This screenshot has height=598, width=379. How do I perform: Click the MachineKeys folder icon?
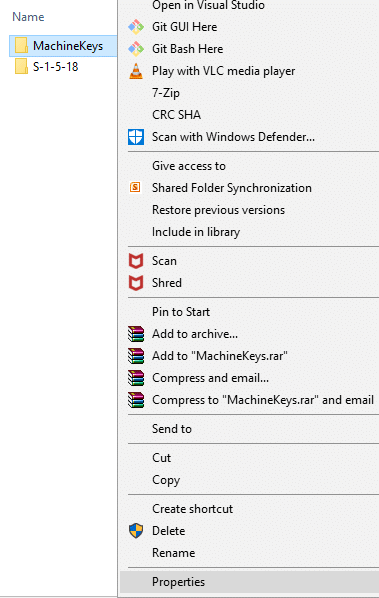21,46
